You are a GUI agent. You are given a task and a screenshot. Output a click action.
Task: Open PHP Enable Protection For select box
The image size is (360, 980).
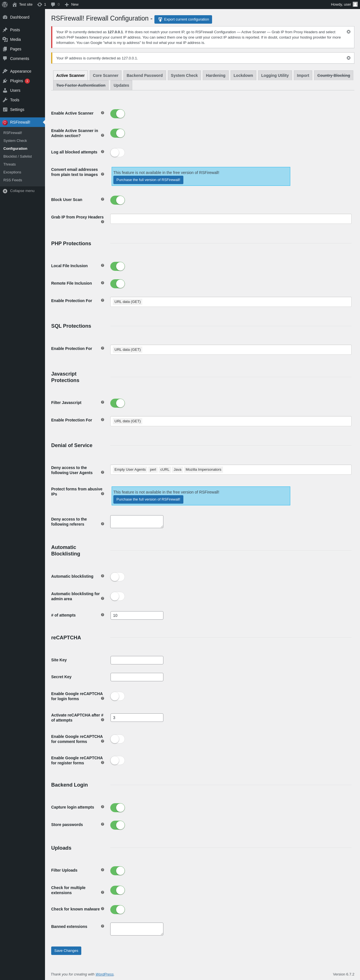(x=231, y=302)
